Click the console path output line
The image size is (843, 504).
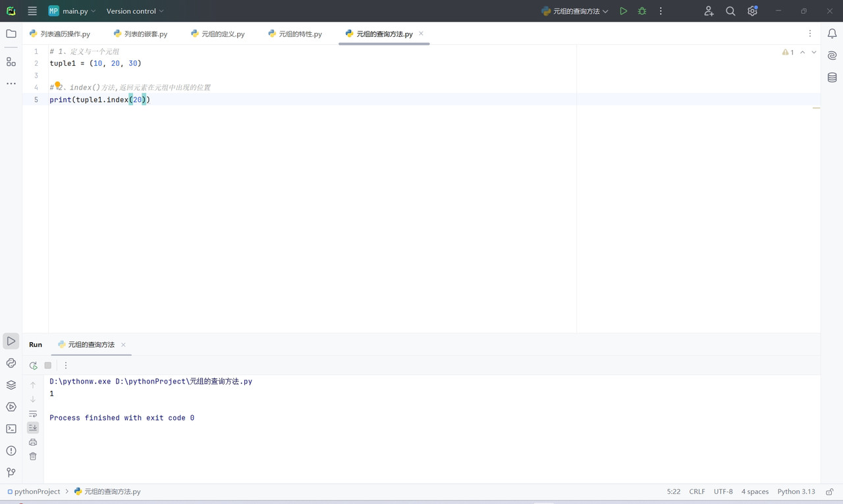151,382
